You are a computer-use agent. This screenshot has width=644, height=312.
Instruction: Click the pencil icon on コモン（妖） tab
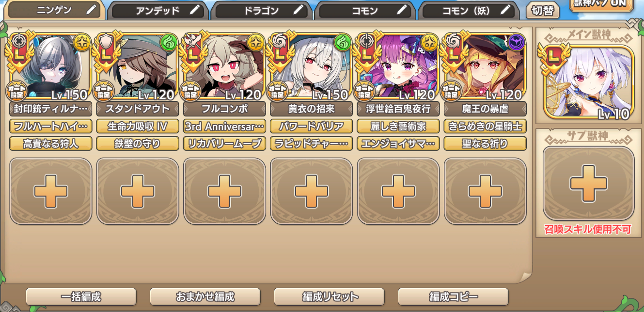coord(506,10)
